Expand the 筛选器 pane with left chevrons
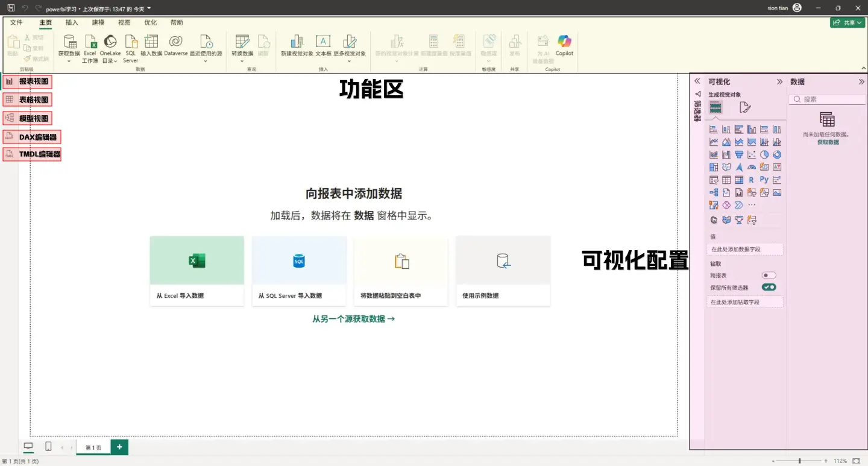Image resolution: width=868 pixels, height=466 pixels. click(x=697, y=81)
